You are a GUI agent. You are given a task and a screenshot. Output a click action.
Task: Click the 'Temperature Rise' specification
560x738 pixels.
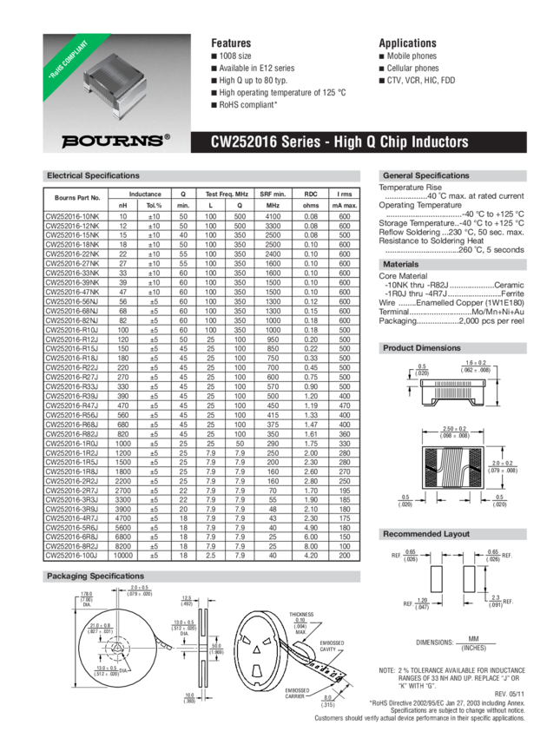451,192
